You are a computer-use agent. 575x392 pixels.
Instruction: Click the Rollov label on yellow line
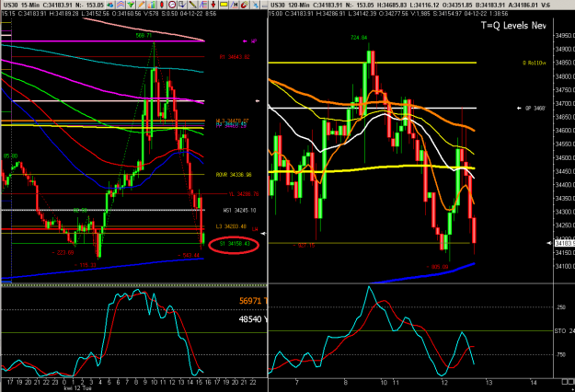click(535, 63)
